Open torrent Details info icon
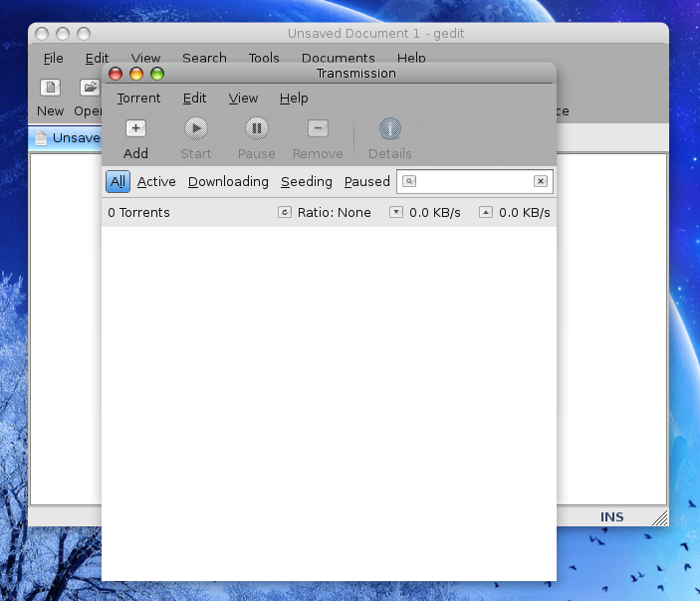 [x=390, y=128]
